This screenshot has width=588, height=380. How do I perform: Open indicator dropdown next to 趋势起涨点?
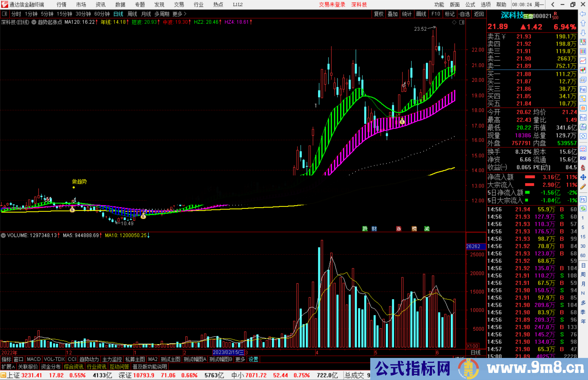tap(34, 22)
